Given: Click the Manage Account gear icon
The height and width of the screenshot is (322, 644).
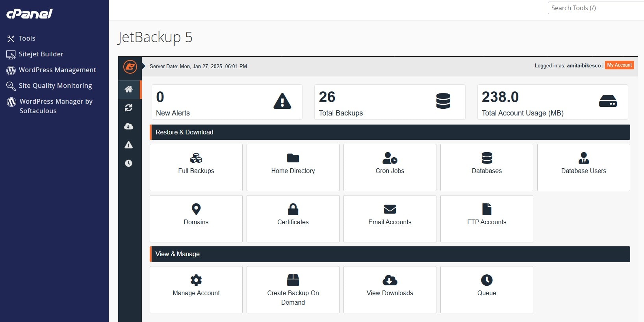Looking at the screenshot, I should point(196,280).
